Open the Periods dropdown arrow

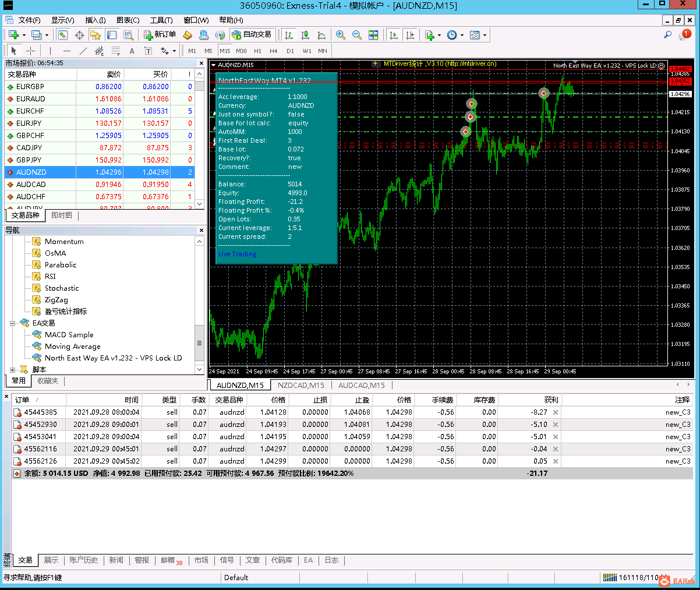[x=462, y=35]
